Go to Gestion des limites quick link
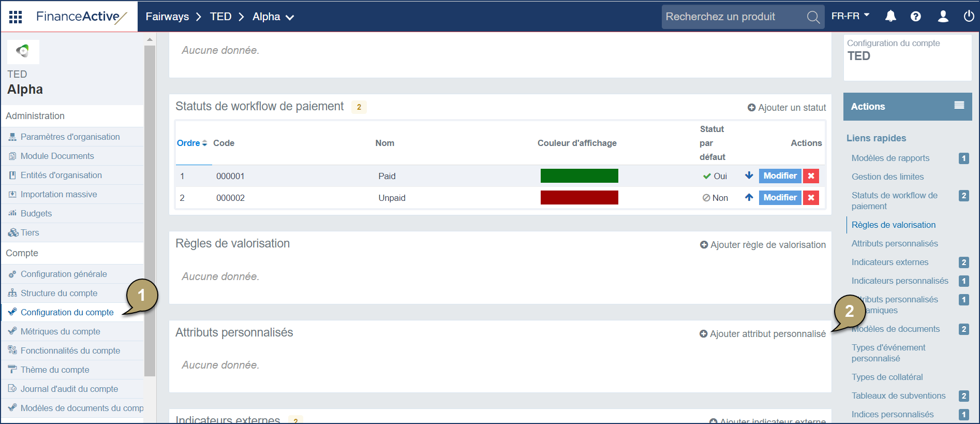This screenshot has width=980, height=424. [887, 177]
